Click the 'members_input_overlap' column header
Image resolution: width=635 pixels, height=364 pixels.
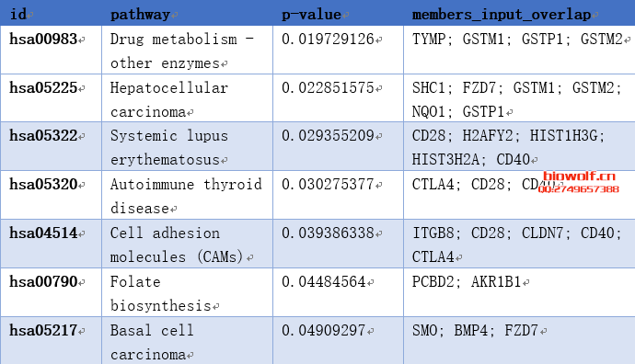click(x=519, y=14)
